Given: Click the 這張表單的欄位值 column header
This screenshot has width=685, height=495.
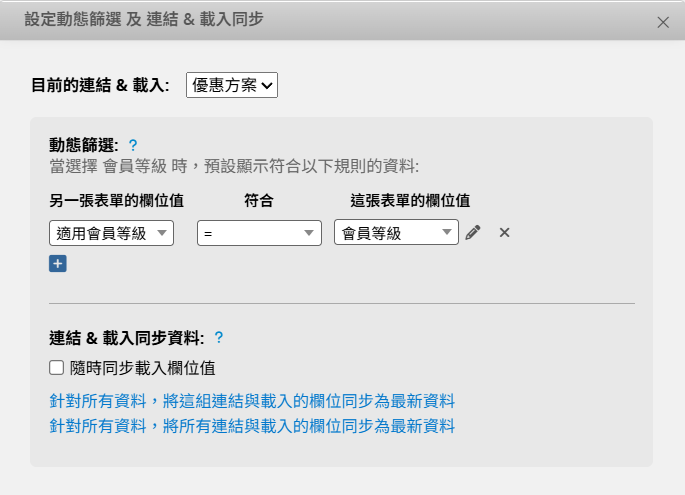Looking at the screenshot, I should pyautogui.click(x=410, y=200).
